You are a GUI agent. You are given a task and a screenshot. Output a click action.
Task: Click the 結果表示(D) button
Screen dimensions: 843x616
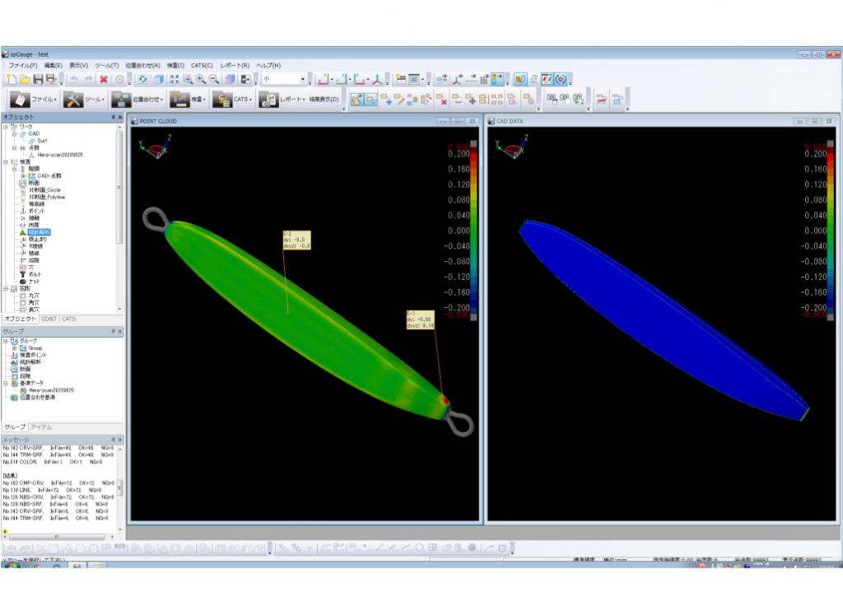coord(324,100)
